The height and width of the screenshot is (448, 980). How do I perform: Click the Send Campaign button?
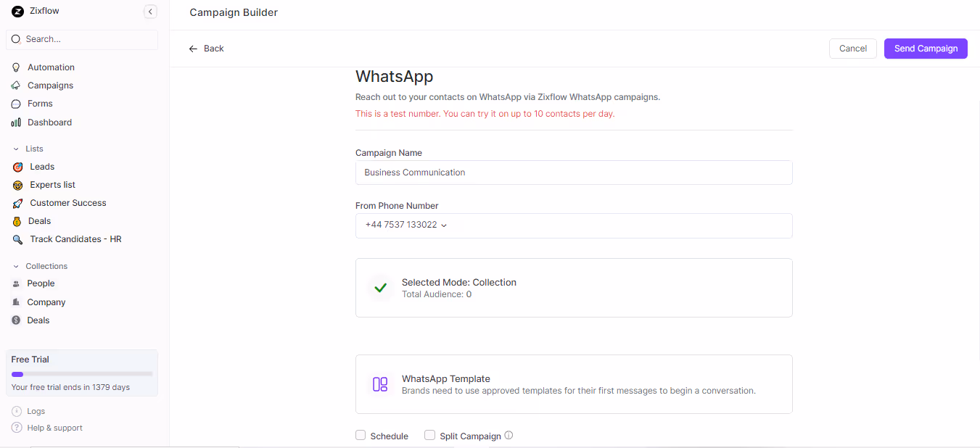tap(926, 49)
